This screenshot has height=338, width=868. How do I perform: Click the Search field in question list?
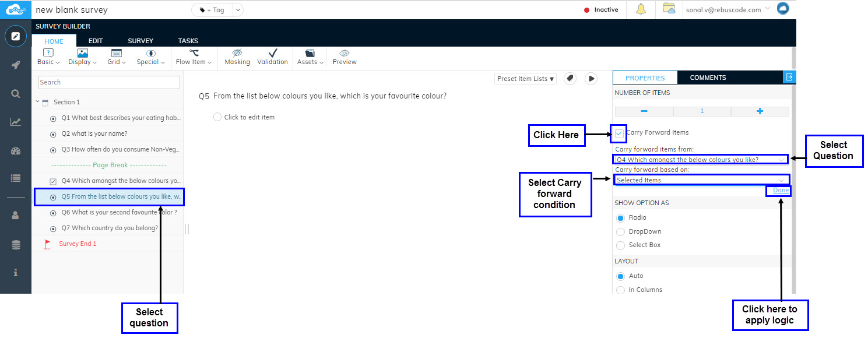coord(108,82)
